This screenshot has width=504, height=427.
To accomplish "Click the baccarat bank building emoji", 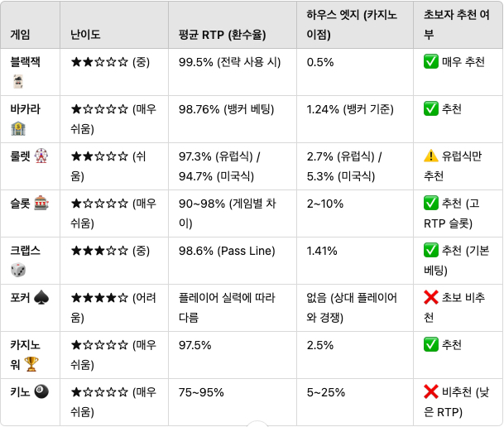I will pyautogui.click(x=18, y=128).
